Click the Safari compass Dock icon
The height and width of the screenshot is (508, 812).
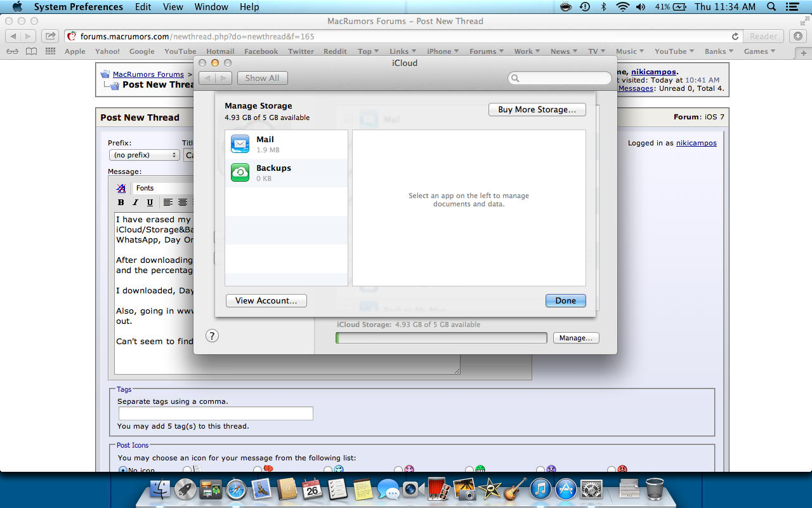click(x=236, y=490)
